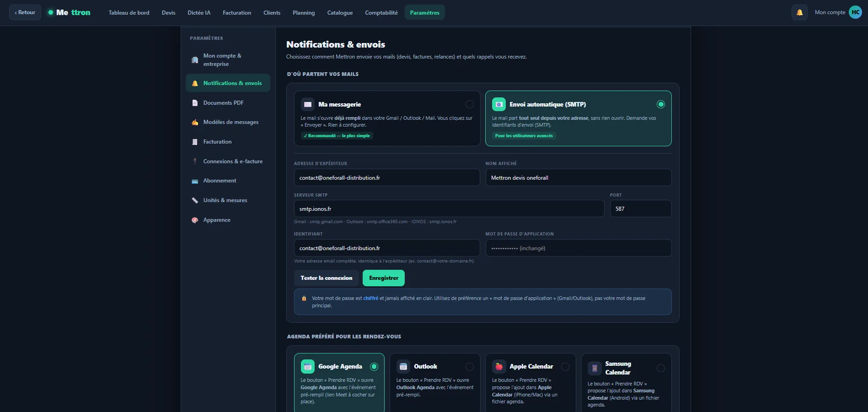This screenshot has width=868, height=412.
Task: Open Connexions & e-facture settings
Action: click(228, 161)
